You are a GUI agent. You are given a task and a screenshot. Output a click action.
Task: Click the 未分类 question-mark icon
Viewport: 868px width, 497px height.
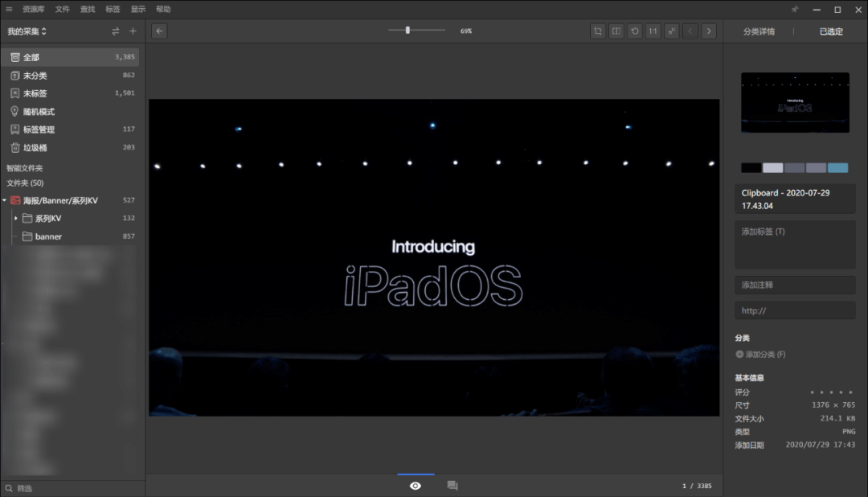[15, 76]
